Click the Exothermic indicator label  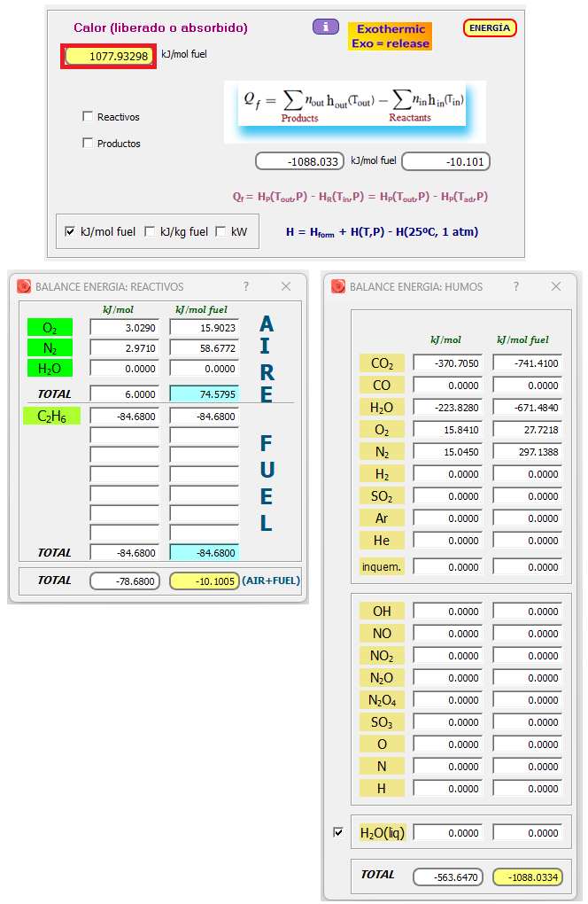tap(390, 36)
